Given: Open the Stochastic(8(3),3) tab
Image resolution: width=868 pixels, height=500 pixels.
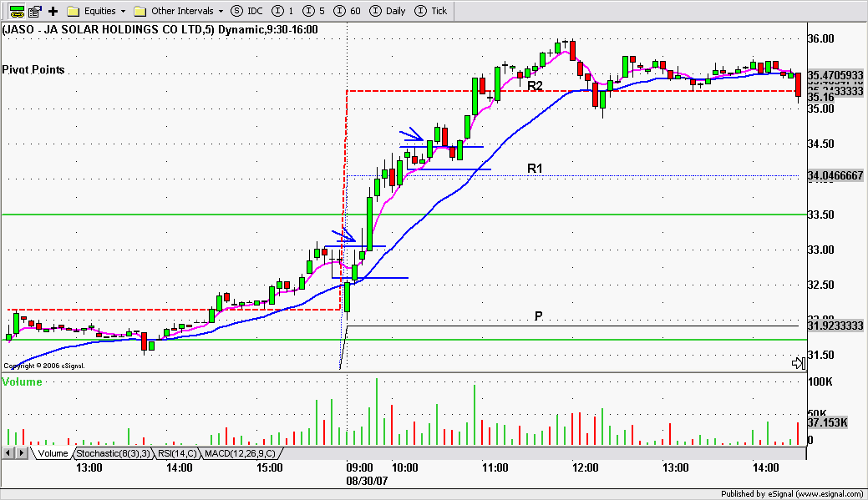Looking at the screenshot, I should point(113,453).
